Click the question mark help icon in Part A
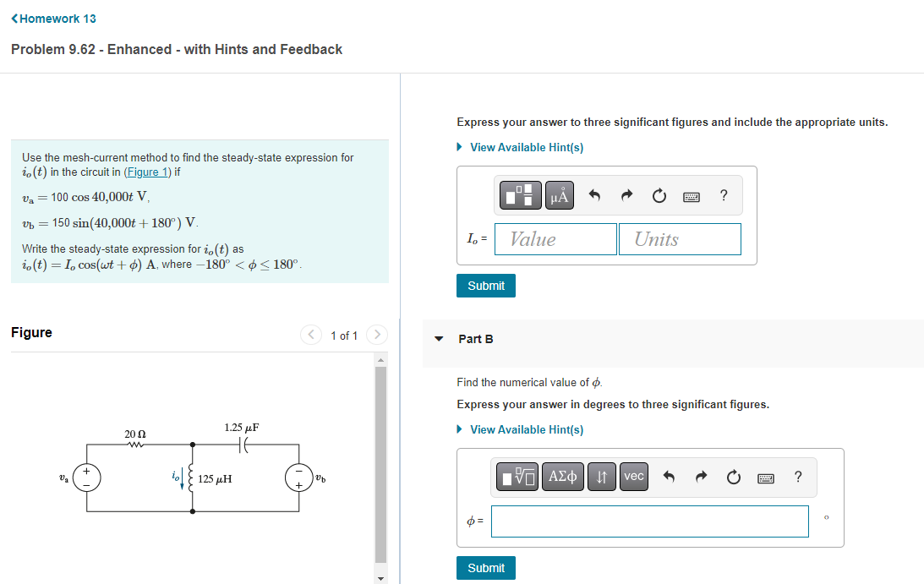The height and width of the screenshot is (584, 924). [724, 194]
